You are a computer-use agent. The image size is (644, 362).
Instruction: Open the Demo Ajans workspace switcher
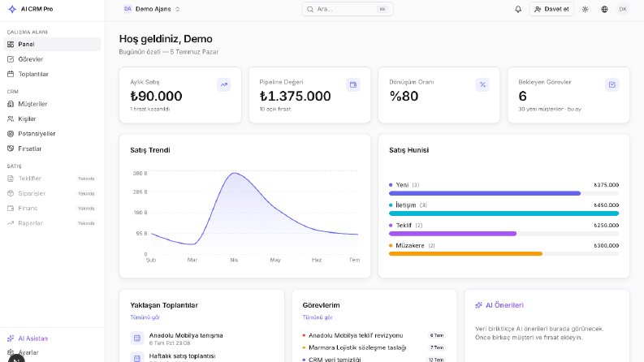(152, 9)
